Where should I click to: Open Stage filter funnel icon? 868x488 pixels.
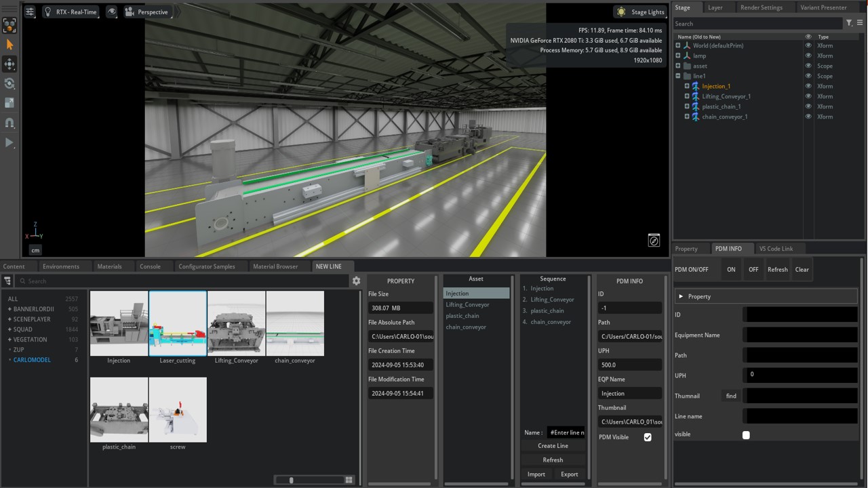(849, 23)
